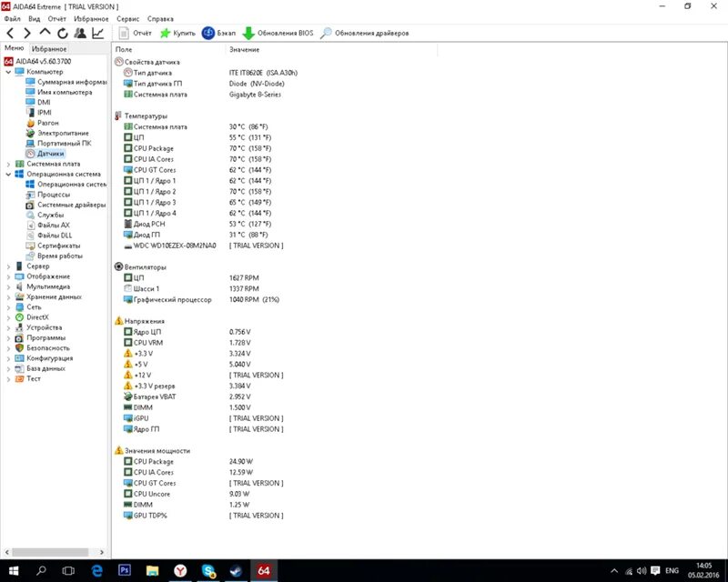This screenshot has width=728, height=582.
Task: Open the Вид menu
Action: click(x=35, y=19)
